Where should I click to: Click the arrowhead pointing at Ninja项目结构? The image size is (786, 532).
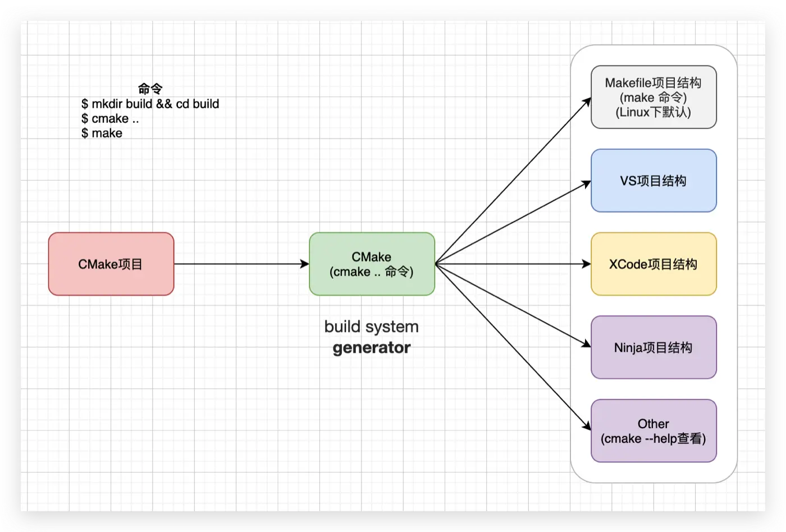pyautogui.click(x=587, y=345)
